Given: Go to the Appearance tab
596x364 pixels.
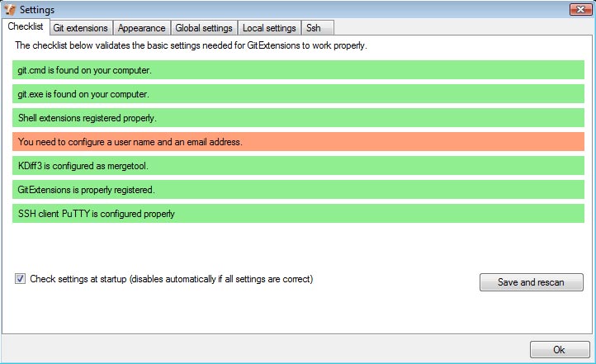Looking at the screenshot, I should click(x=141, y=28).
